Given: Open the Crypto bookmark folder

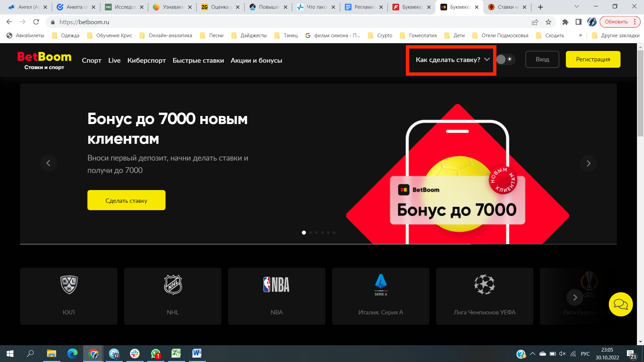Looking at the screenshot, I should [x=380, y=36].
